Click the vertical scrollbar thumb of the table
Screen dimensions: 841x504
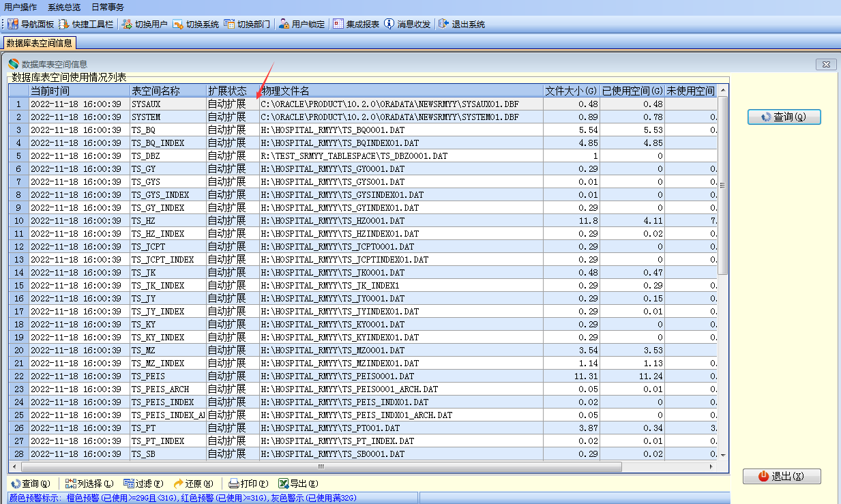pos(722,185)
